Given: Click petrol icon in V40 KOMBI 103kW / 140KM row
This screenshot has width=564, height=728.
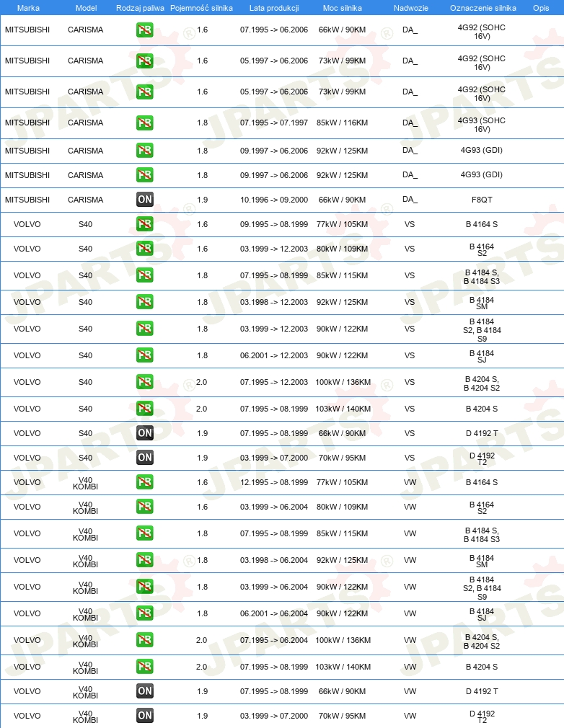Looking at the screenshot, I should point(145,667).
